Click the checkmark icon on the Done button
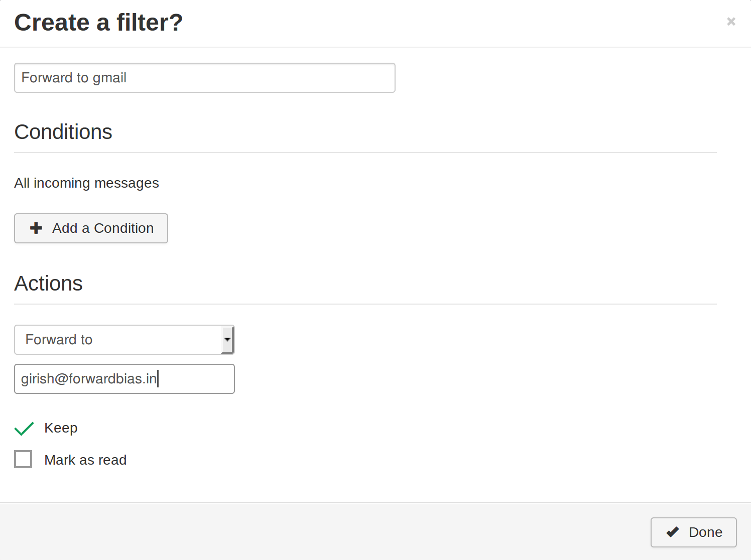This screenshot has height=560, width=751. point(673,532)
